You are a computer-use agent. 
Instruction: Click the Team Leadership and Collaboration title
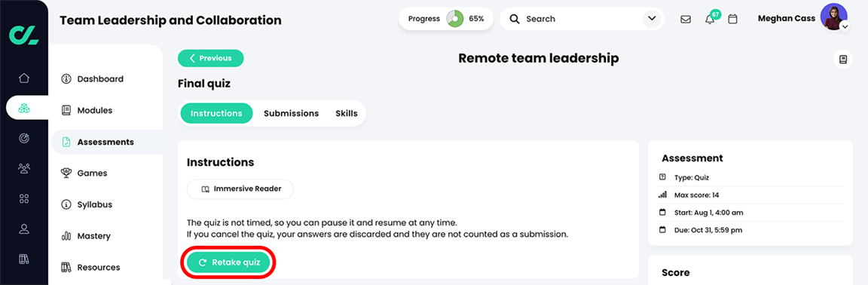pyautogui.click(x=170, y=20)
